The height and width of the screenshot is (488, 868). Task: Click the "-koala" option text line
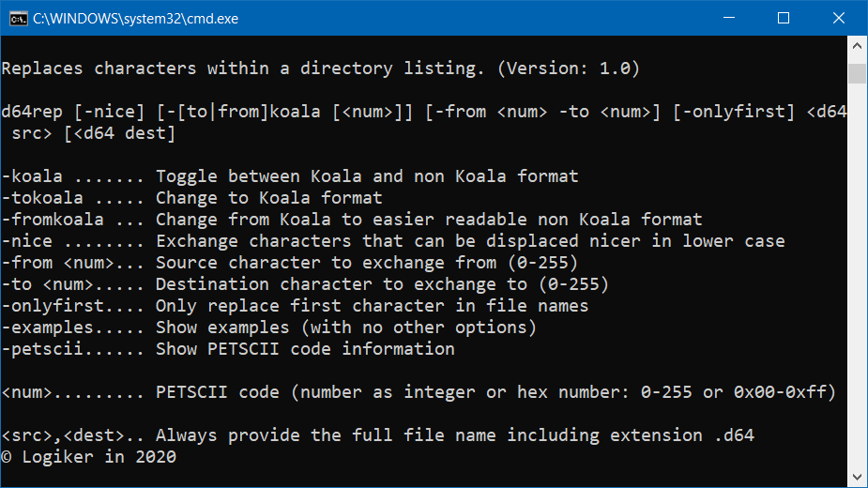pyautogui.click(x=290, y=176)
